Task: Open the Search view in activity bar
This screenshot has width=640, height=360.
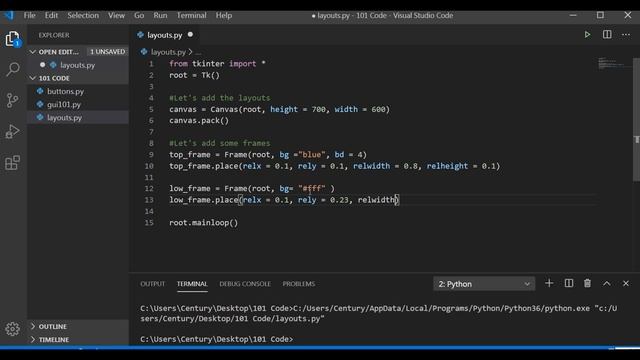Action: (x=13, y=69)
